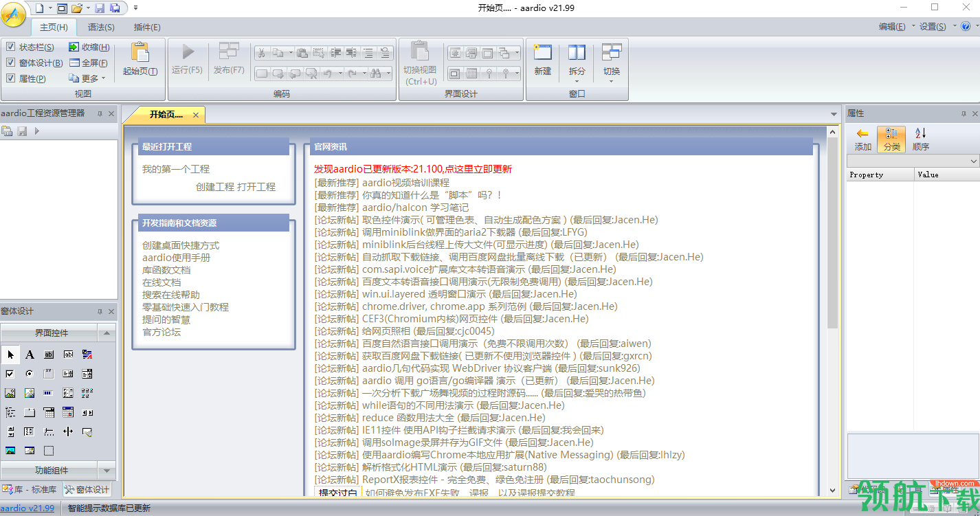
Task: Switch to the 库 - 标准库 bottom tab
Action: 30,490
